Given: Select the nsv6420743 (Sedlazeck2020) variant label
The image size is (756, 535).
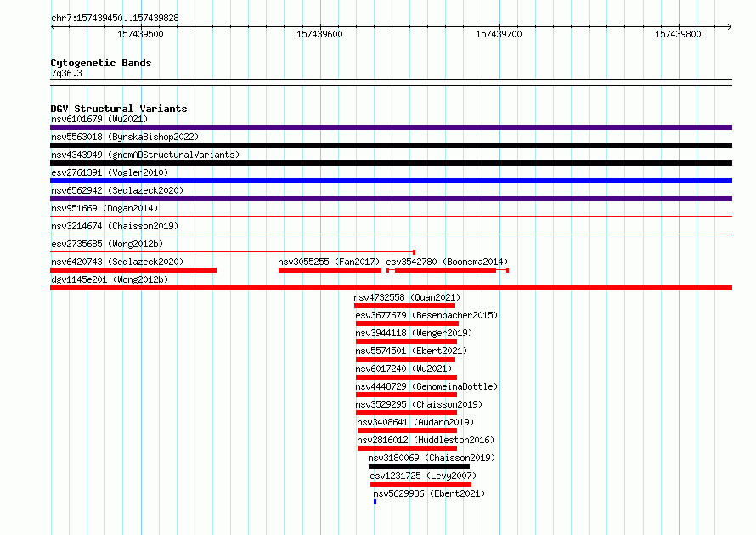Looking at the screenshot, I should pos(117,262).
